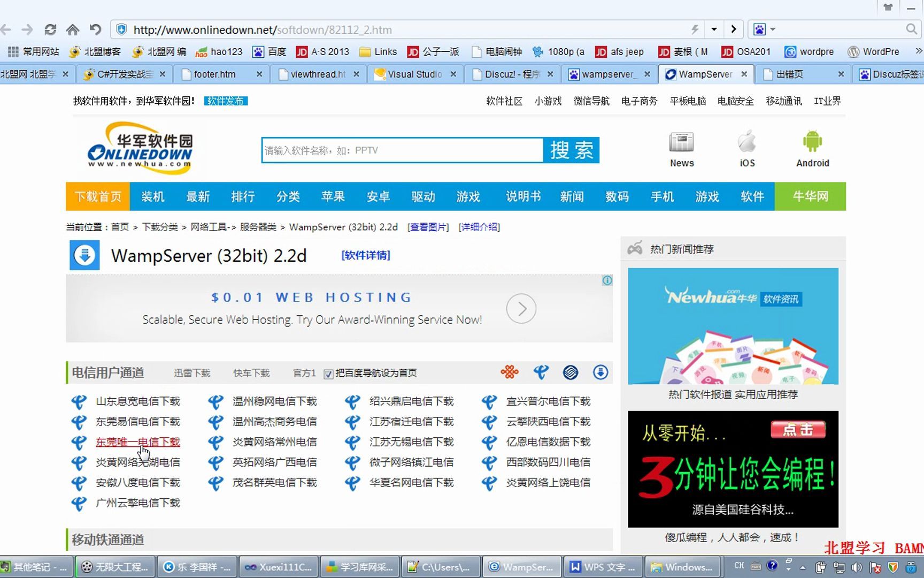The width and height of the screenshot is (924, 578).
Task: Click the magnifier icon in browser search box
Action: click(911, 29)
